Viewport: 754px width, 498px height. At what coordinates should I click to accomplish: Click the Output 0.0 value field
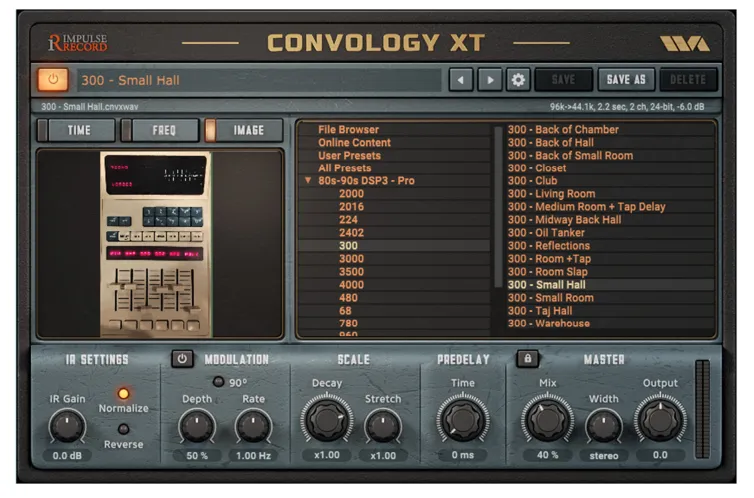[x=660, y=455]
